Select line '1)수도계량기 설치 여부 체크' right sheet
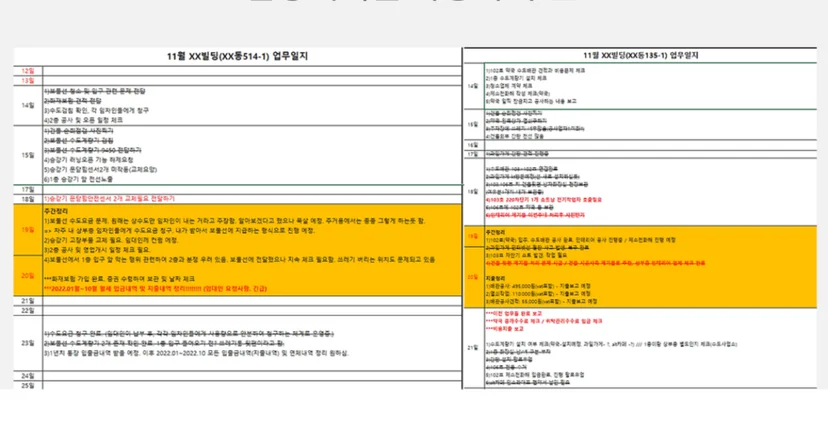 coord(611,344)
